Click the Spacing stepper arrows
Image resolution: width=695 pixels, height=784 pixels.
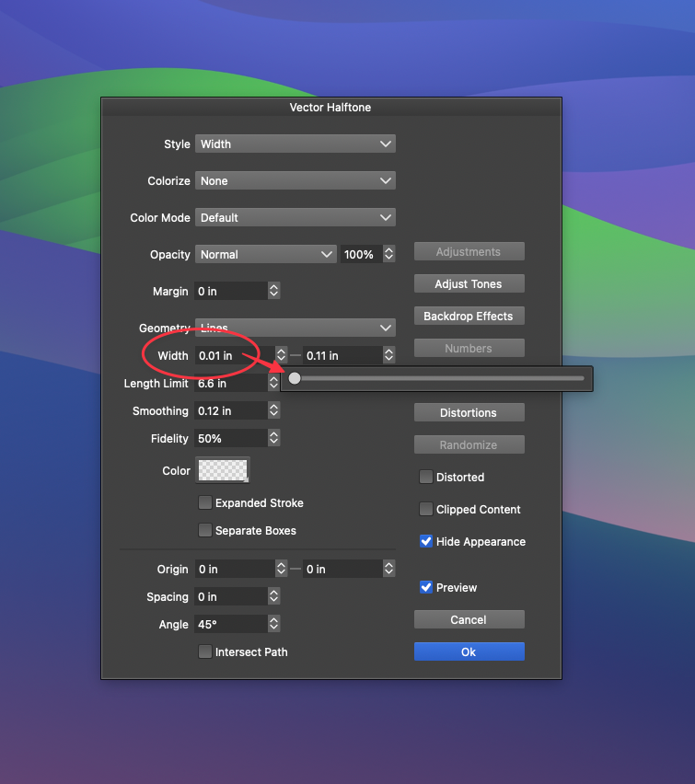coord(273,597)
